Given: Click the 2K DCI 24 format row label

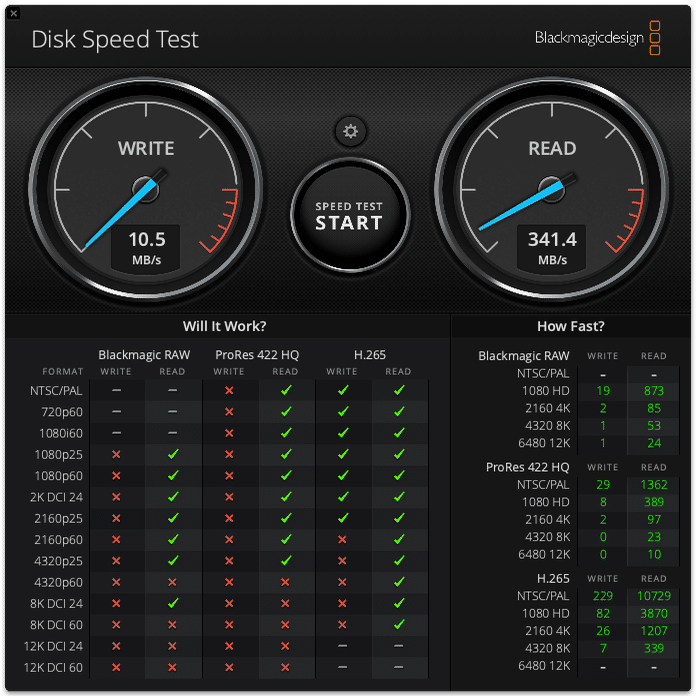Looking at the screenshot, I should pyautogui.click(x=56, y=497).
